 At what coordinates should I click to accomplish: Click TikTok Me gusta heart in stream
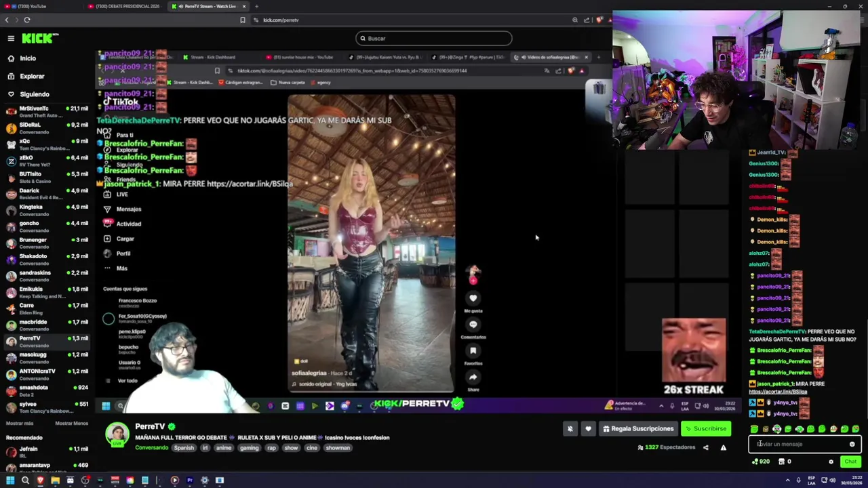pos(473,298)
